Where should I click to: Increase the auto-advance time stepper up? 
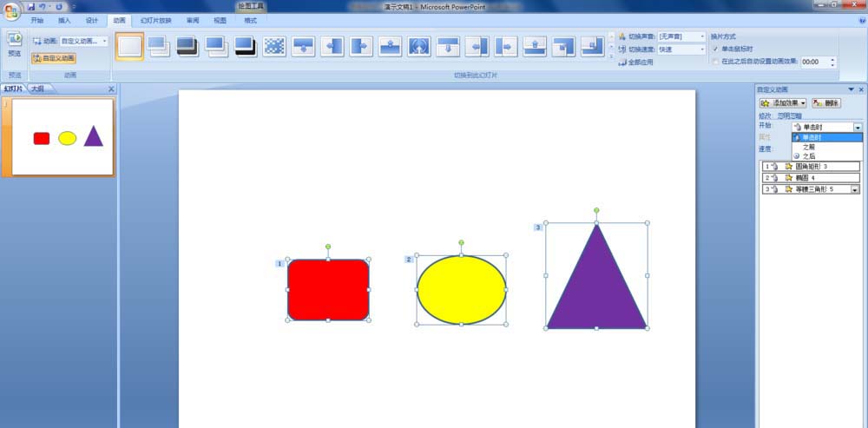(832, 59)
